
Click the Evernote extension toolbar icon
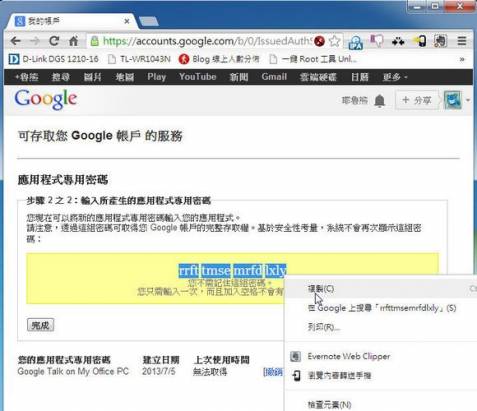440,41
